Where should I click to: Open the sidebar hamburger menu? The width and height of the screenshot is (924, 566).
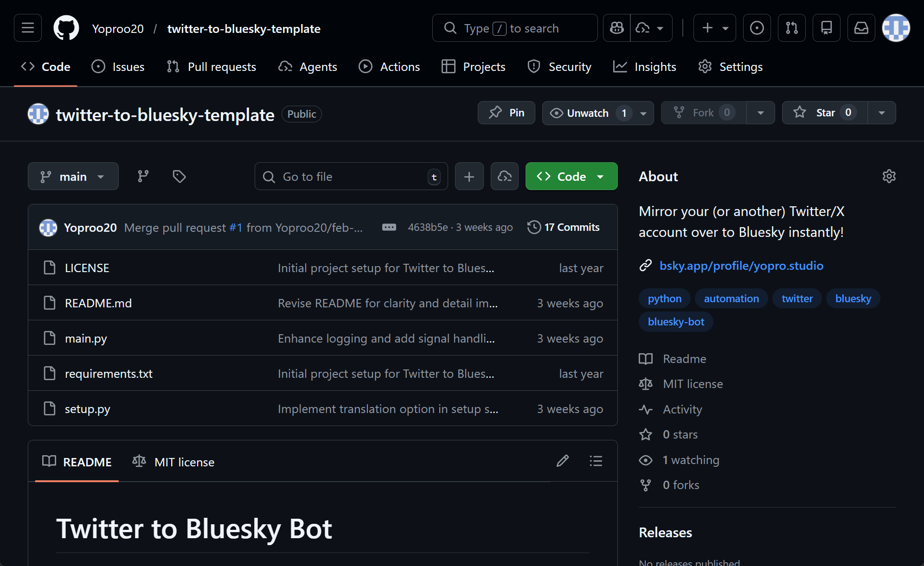[27, 28]
